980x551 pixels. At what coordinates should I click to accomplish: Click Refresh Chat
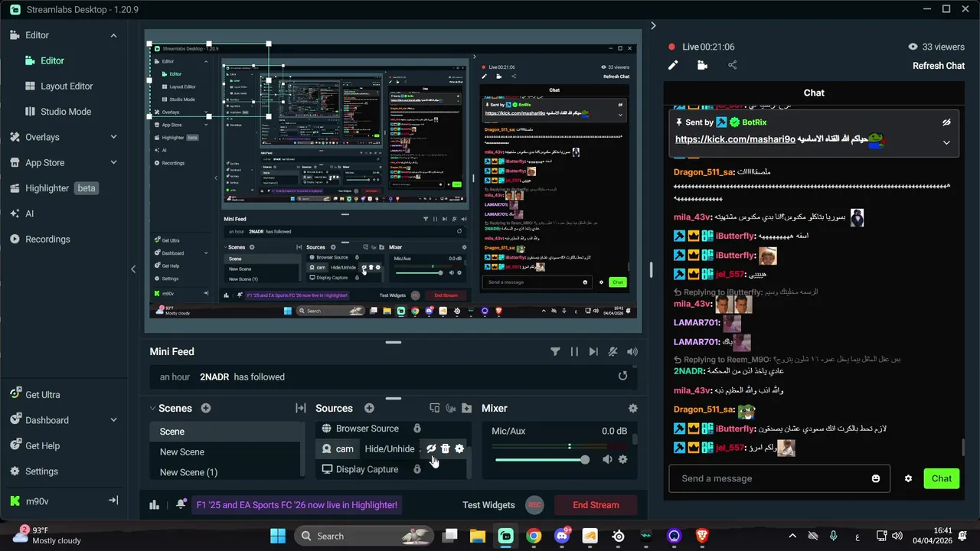click(x=939, y=66)
